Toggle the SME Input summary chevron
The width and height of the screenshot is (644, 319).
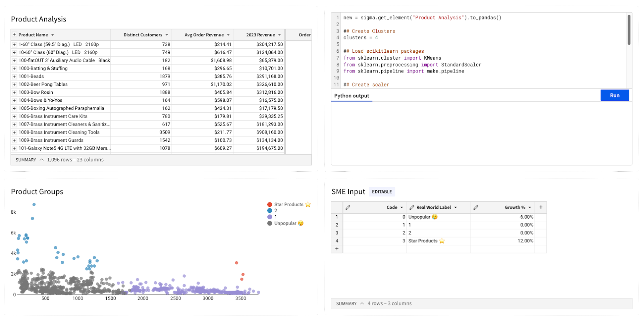click(362, 303)
